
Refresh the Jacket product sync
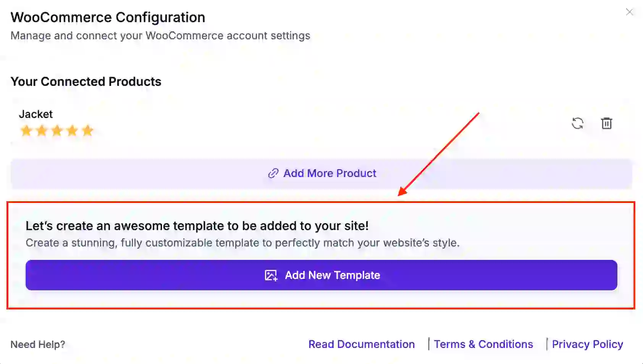pyautogui.click(x=578, y=123)
